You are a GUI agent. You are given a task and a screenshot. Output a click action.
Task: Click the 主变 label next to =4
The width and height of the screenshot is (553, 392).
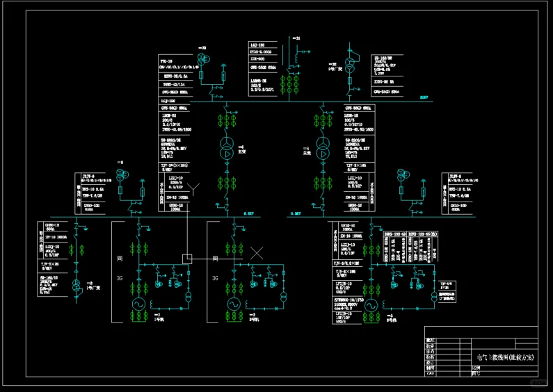tap(307, 153)
